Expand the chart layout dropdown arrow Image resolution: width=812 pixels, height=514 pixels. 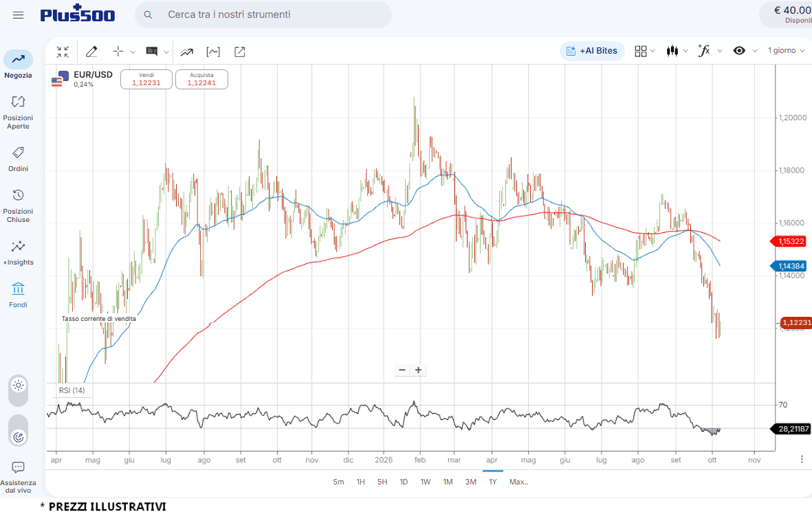click(x=652, y=51)
